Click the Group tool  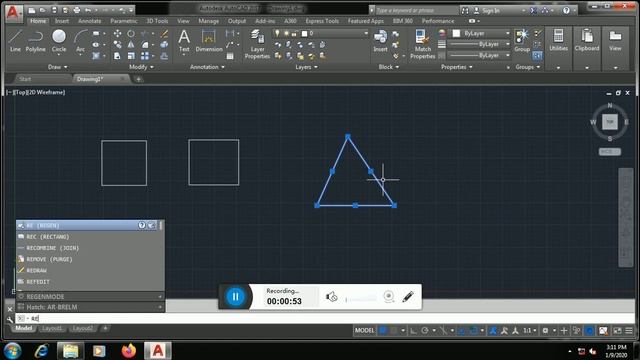522,41
